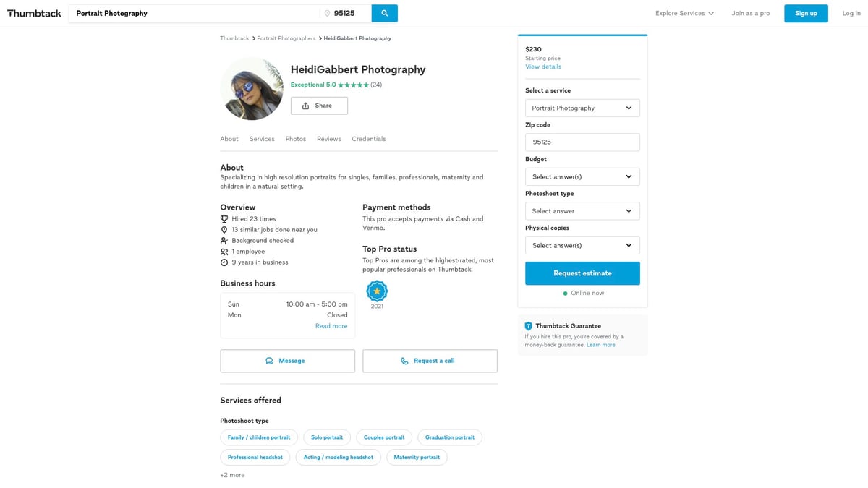Click the sidebar Zip code field
Viewport: 868px width, 488px height.
[582, 142]
